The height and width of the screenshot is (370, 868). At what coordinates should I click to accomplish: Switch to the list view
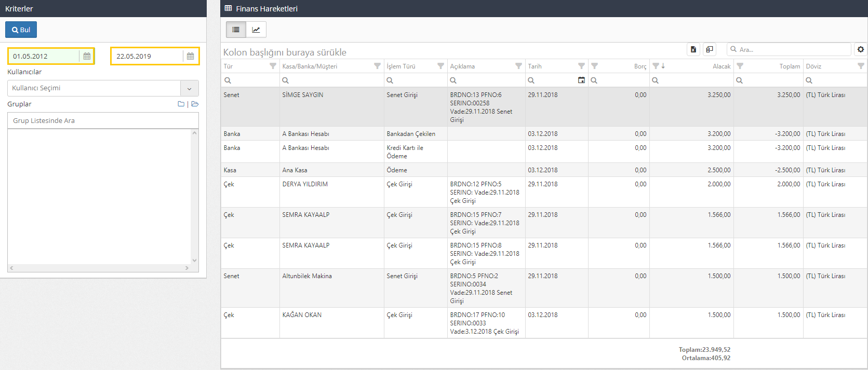click(236, 30)
